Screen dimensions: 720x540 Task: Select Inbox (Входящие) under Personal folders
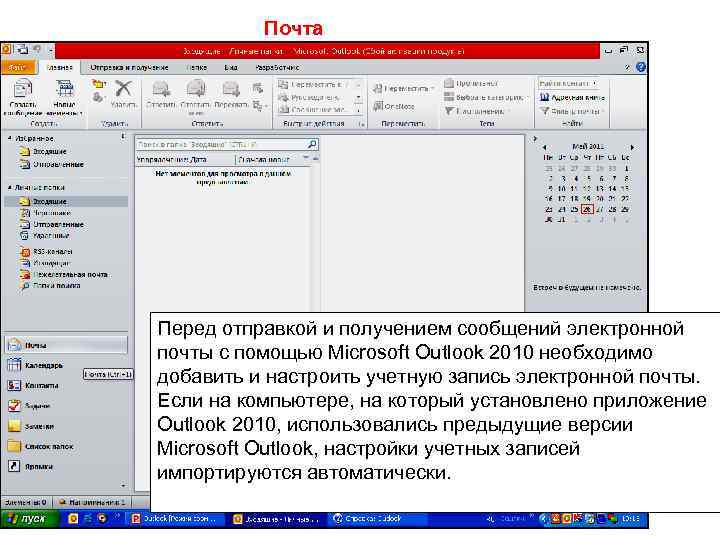point(66,201)
